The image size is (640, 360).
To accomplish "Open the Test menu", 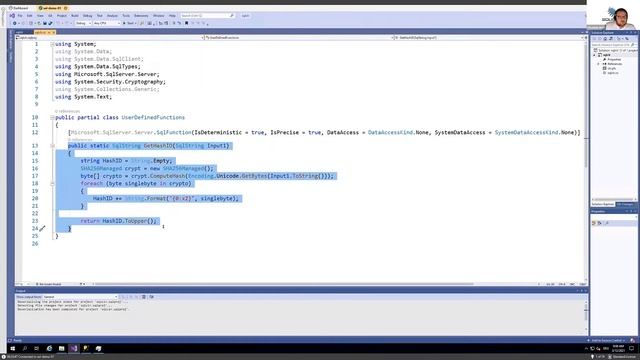I will pyautogui.click(x=100, y=16).
